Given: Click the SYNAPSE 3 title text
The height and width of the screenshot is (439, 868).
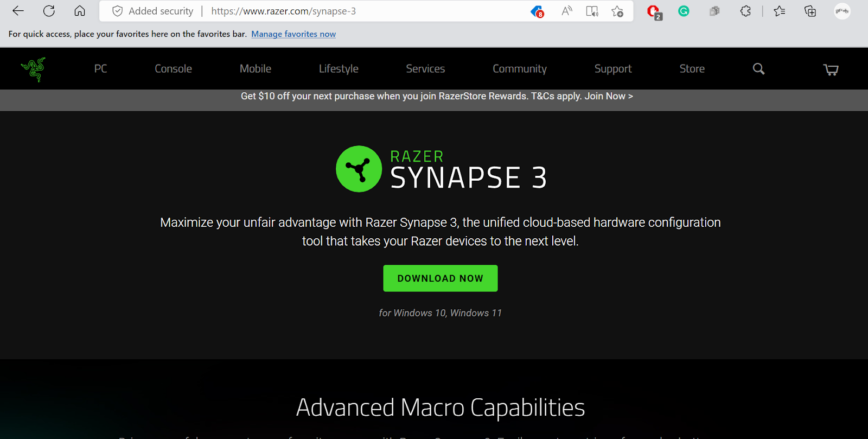Looking at the screenshot, I should pyautogui.click(x=469, y=178).
